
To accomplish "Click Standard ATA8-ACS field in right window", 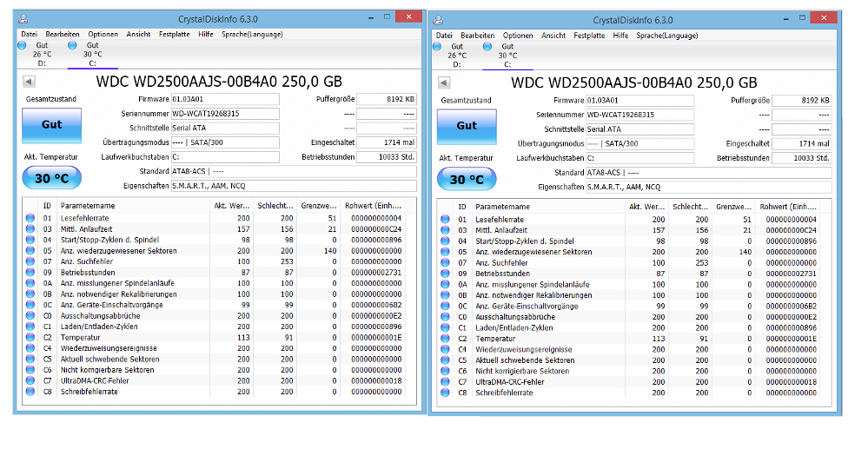I will (709, 172).
